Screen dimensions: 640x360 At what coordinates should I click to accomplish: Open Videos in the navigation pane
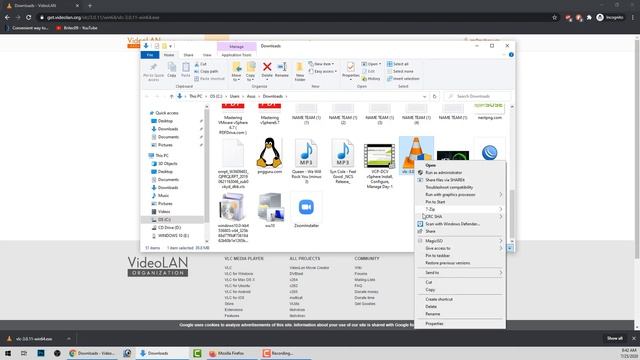pyautogui.click(x=164, y=211)
